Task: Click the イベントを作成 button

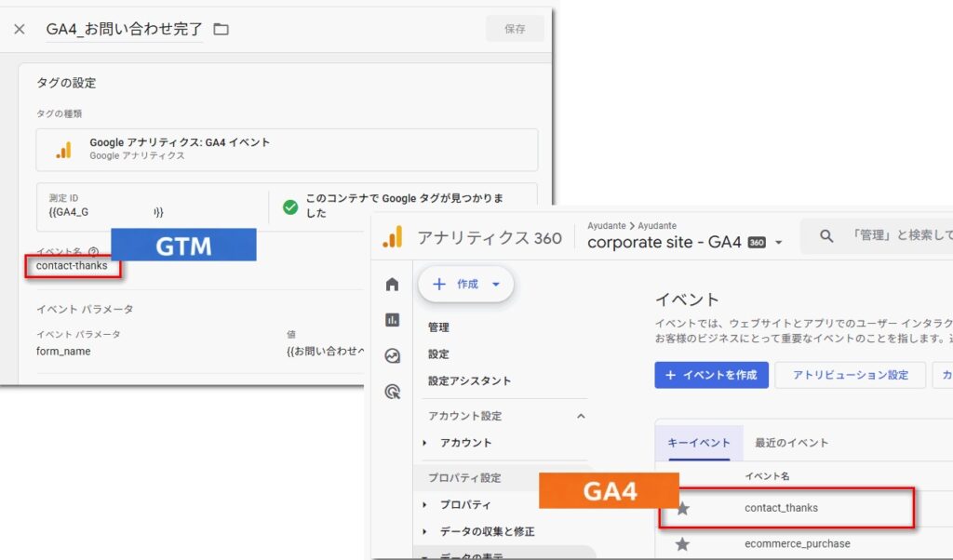Action: point(711,375)
